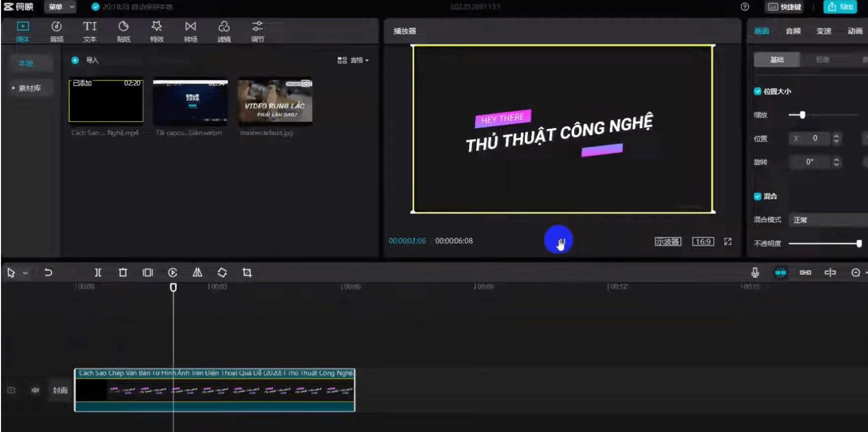
Task: Click the Reverse playback icon
Action: point(172,272)
